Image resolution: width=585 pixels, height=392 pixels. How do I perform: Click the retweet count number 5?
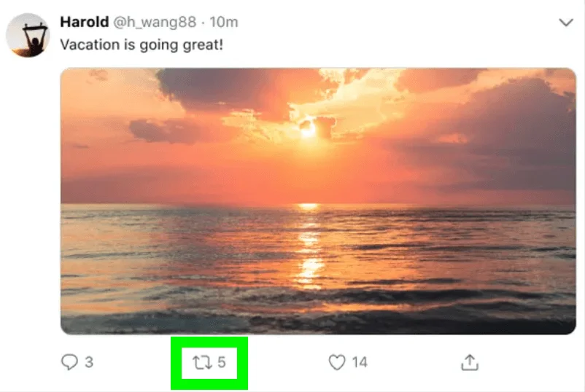[222, 362]
